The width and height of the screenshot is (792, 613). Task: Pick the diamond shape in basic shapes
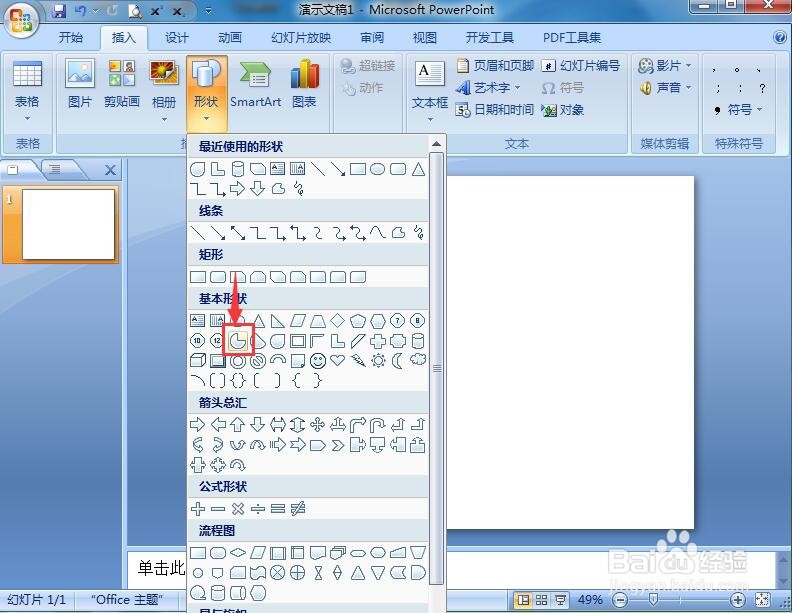point(337,320)
